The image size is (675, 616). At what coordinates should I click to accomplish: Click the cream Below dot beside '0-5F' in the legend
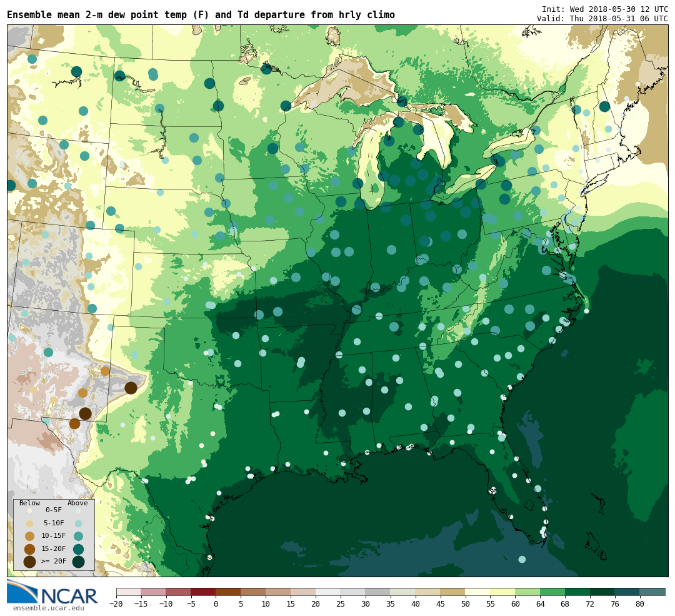(30, 510)
